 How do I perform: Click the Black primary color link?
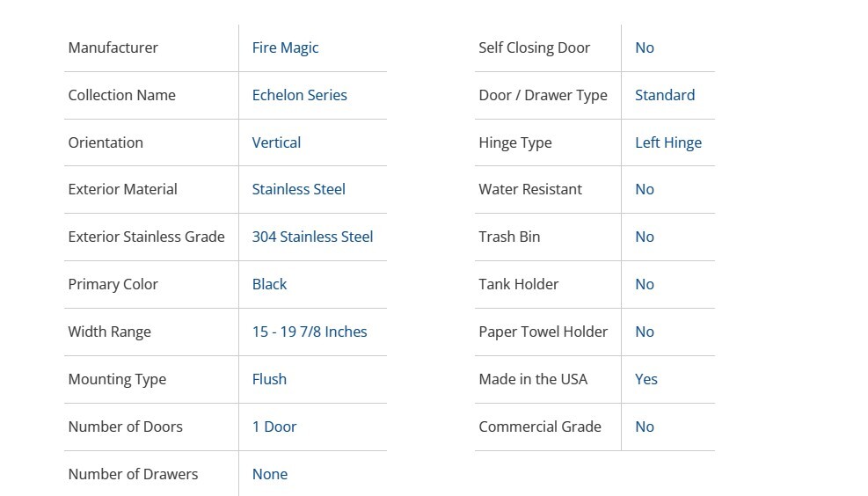click(269, 284)
